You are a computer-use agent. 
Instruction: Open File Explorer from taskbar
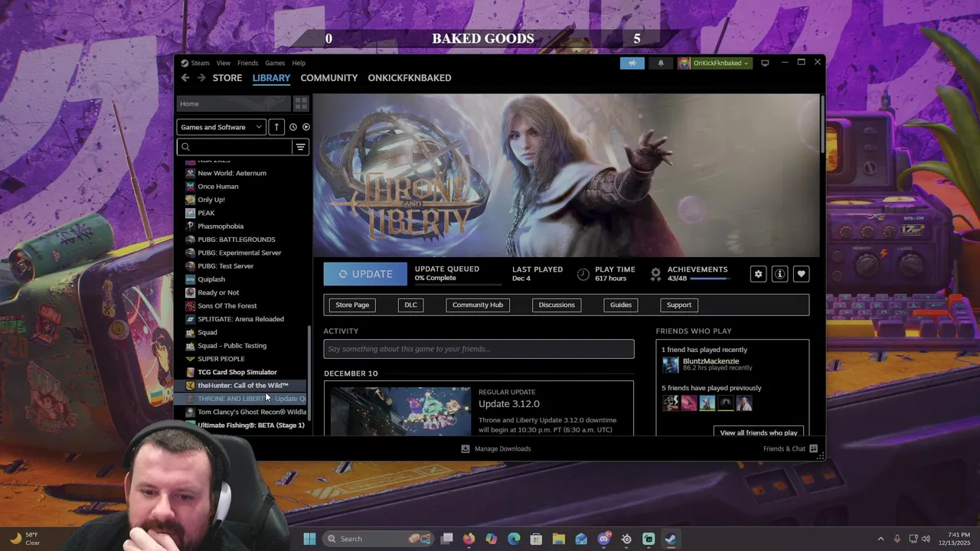click(x=558, y=539)
